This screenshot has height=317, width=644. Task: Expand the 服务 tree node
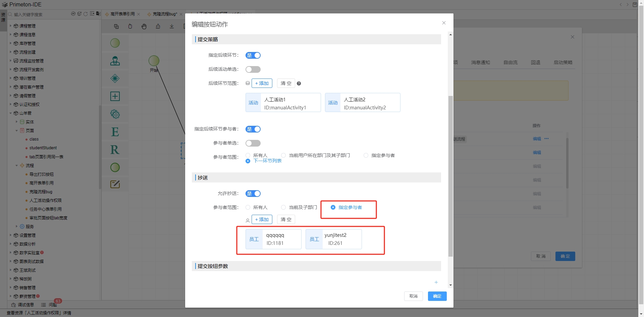[16, 226]
